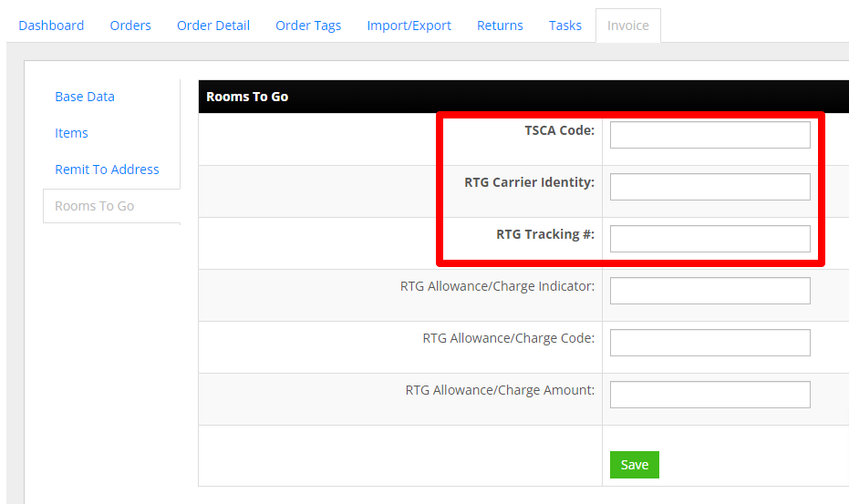Select the Import/Export tab

[x=409, y=26]
